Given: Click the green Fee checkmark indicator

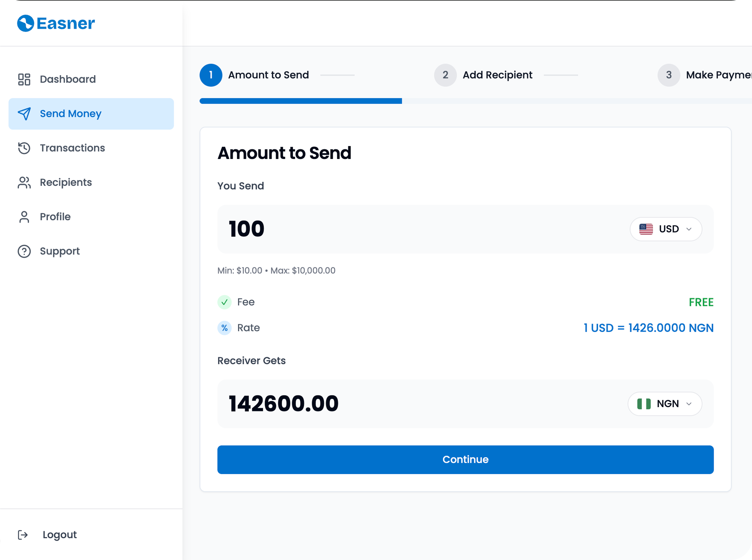Looking at the screenshot, I should pos(225,302).
